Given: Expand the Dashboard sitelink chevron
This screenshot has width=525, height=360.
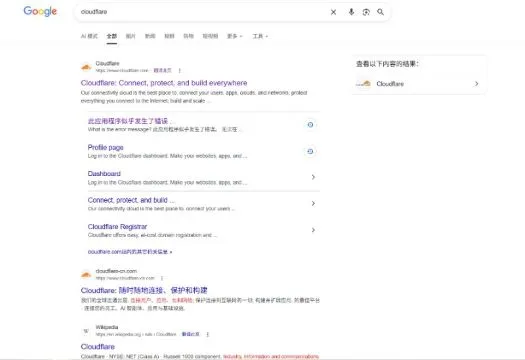Looking at the screenshot, I should (313, 177).
